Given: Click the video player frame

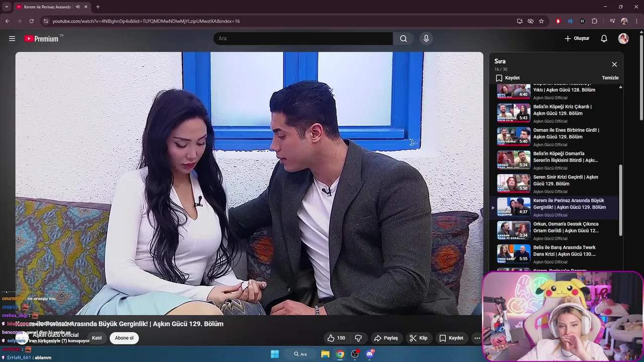Looking at the screenshot, I should click(x=249, y=184).
